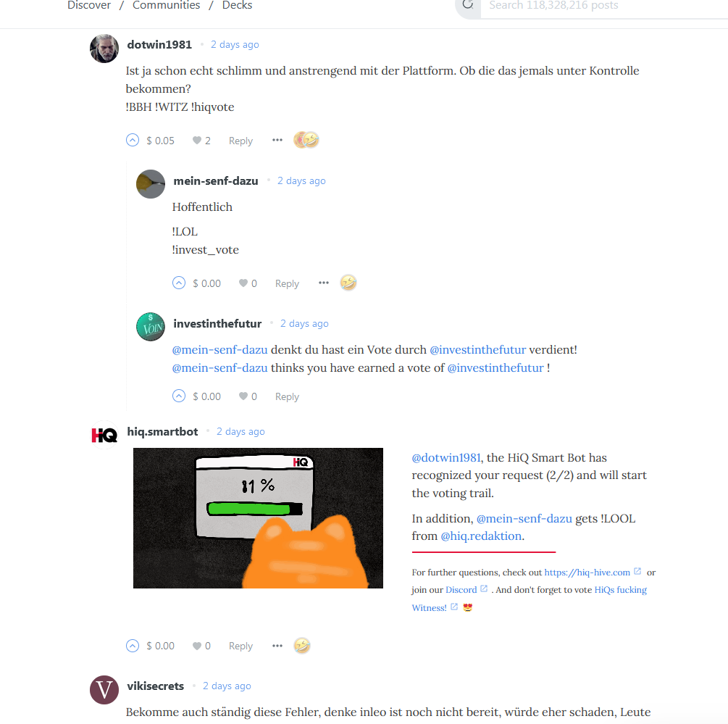The width and height of the screenshot is (728, 724).
Task: Open the hiq.smartbot HQ avatar
Action: tap(104, 435)
